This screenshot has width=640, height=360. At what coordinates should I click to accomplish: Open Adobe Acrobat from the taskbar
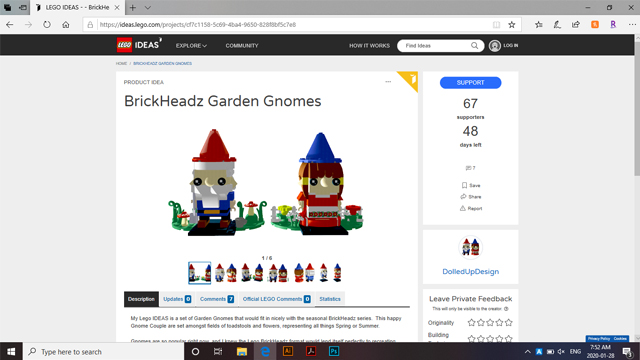(311, 351)
